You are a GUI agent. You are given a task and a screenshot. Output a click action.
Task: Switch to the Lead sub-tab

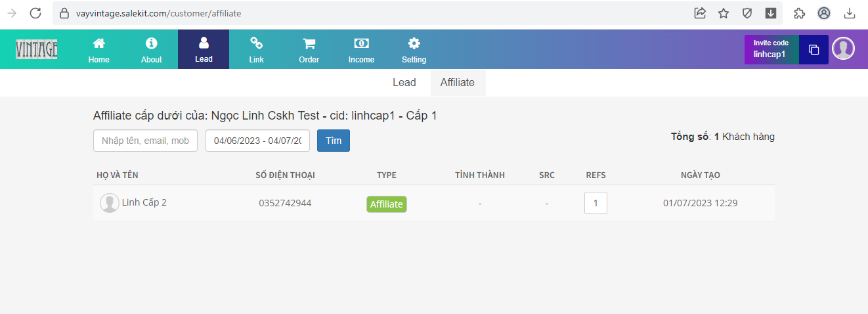(404, 83)
